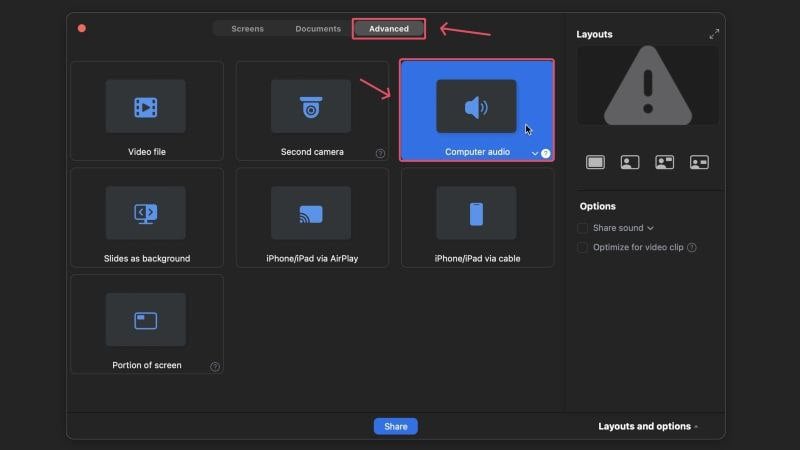
Task: Switch to the Advanced tab
Action: 389,29
